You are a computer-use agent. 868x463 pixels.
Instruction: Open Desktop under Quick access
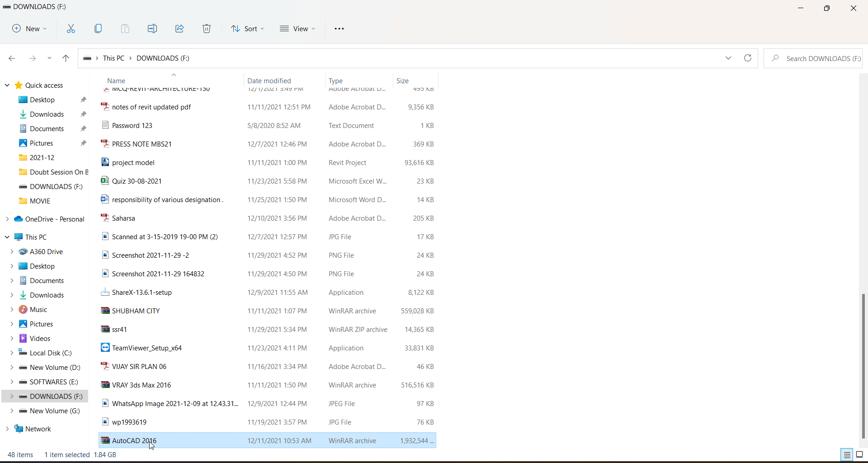(42, 99)
